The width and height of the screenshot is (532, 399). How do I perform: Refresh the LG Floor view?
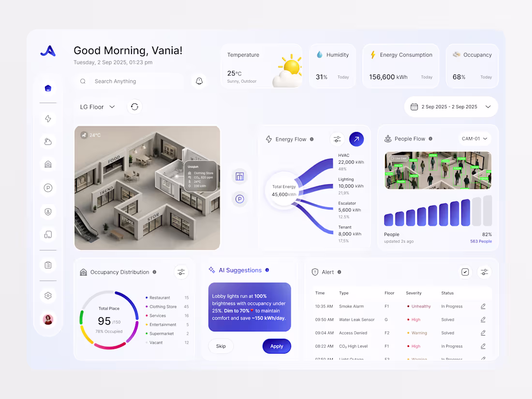click(x=134, y=106)
